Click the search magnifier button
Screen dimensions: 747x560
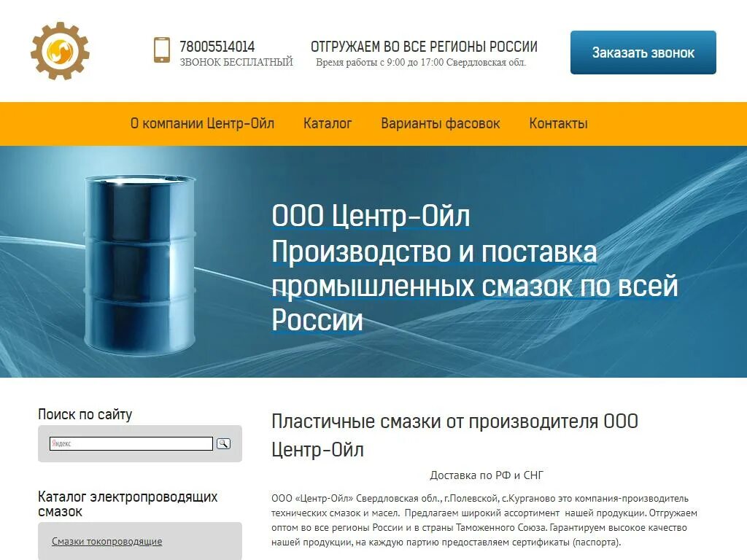click(x=223, y=444)
